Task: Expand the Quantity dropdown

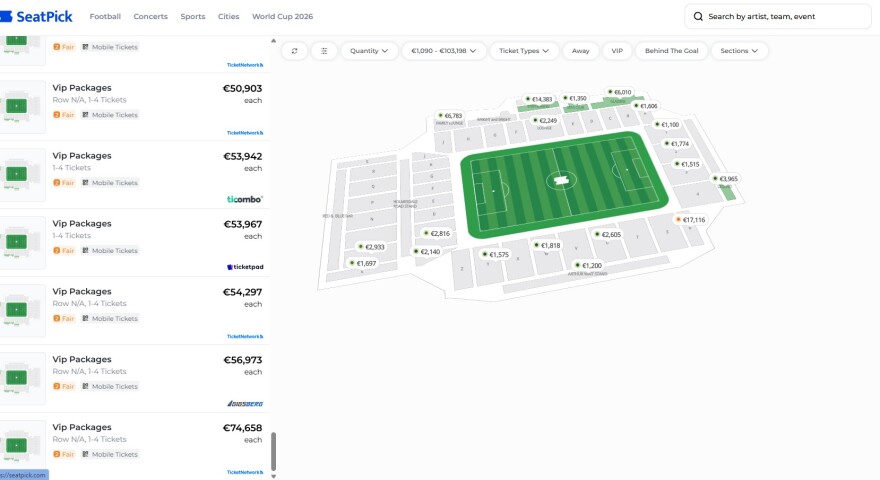Action: coord(369,51)
